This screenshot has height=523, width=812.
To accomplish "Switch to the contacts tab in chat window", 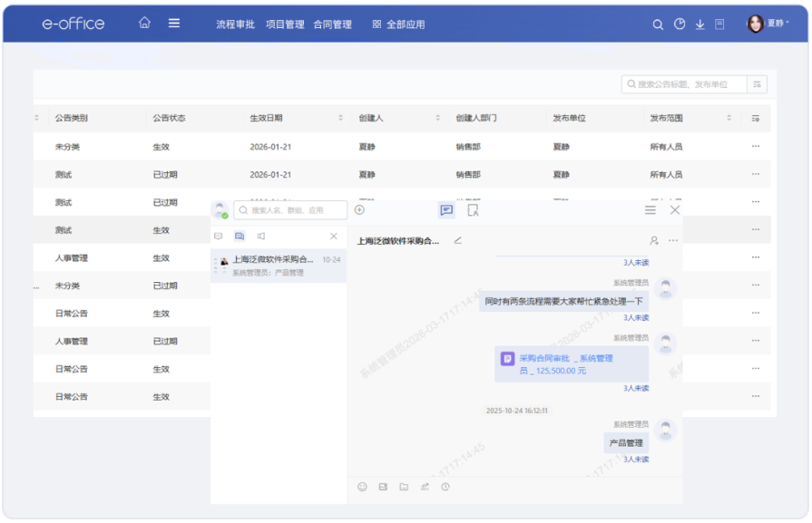I will 472,210.
